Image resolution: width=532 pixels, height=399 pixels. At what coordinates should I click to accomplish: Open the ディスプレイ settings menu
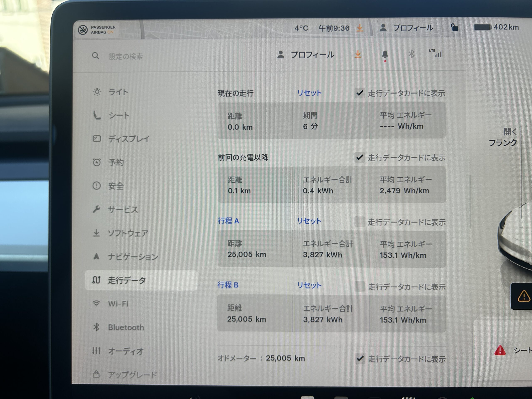128,139
